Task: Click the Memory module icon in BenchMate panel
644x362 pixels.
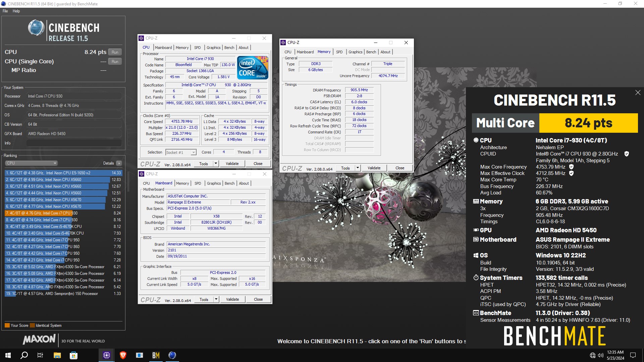Action: coord(476,201)
